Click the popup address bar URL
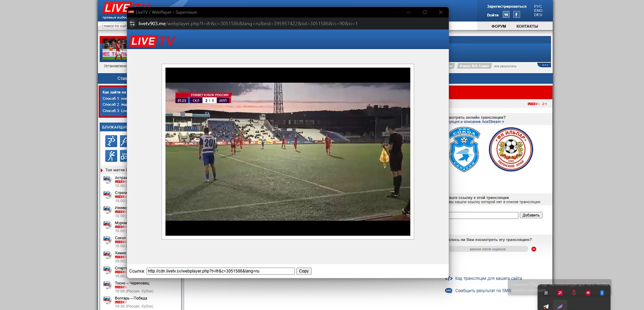This screenshot has width=644, height=310. click(248, 23)
